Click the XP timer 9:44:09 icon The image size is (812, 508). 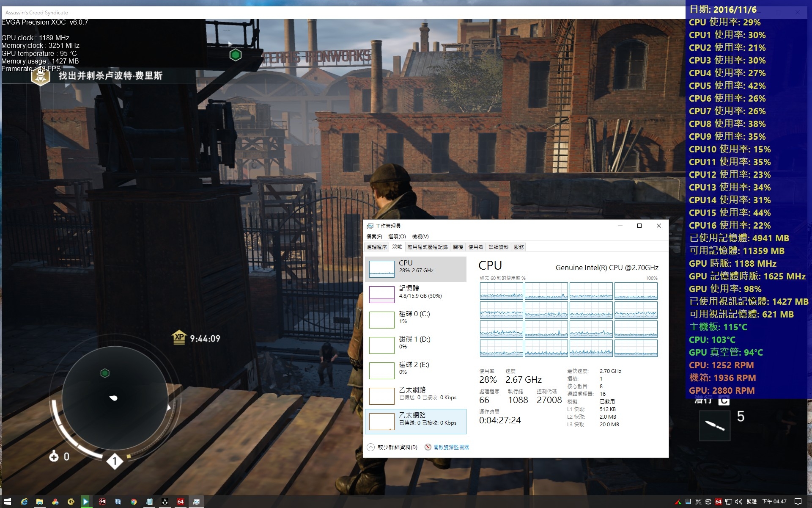pyautogui.click(x=179, y=337)
